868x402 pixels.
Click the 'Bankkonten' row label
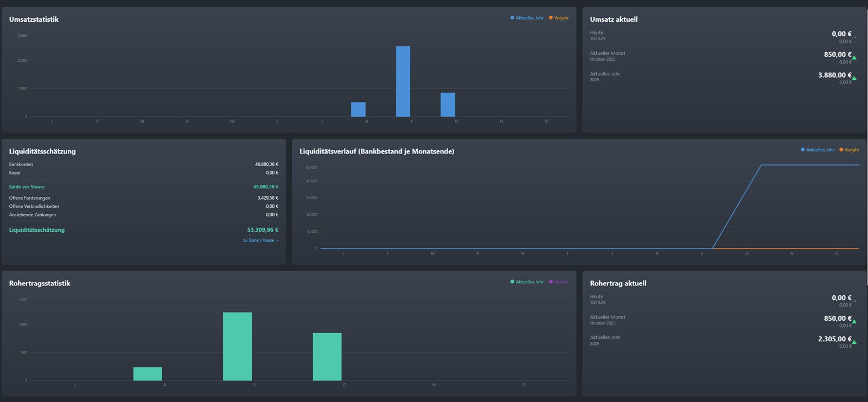pos(21,164)
